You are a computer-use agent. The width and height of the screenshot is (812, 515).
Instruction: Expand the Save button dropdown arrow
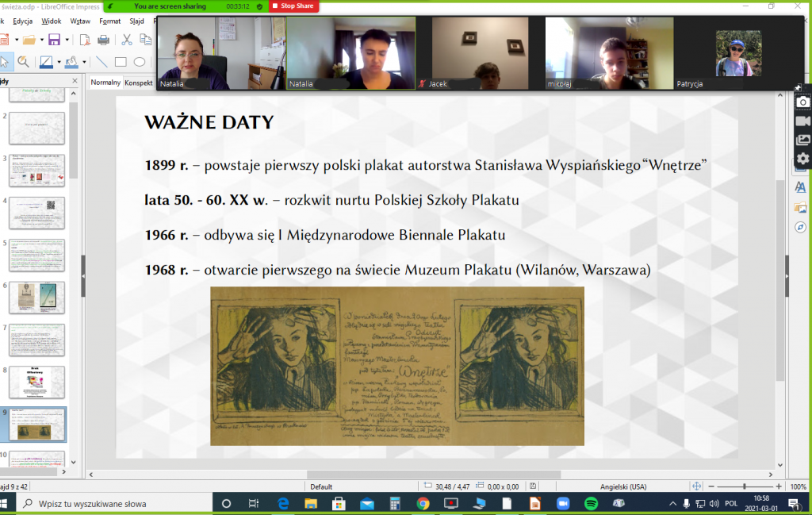(67, 40)
